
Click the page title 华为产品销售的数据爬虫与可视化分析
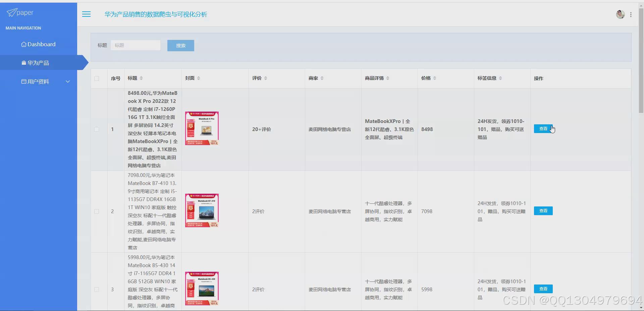pos(156,14)
